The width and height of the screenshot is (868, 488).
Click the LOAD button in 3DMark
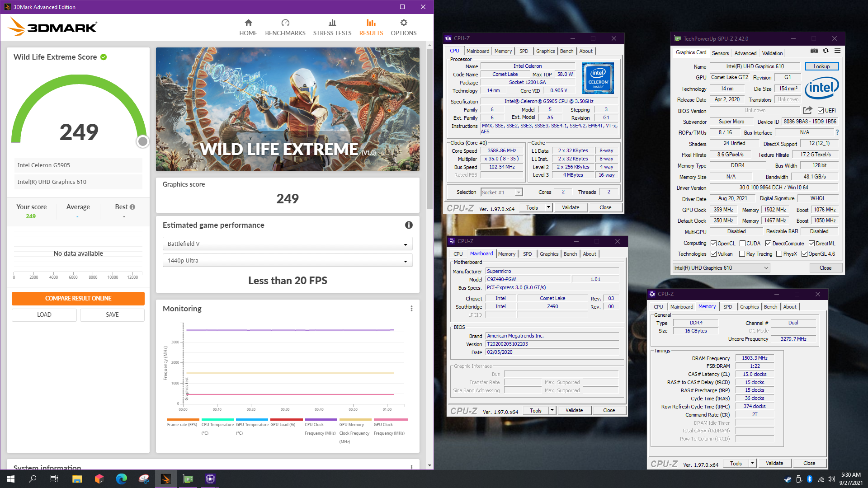click(44, 315)
